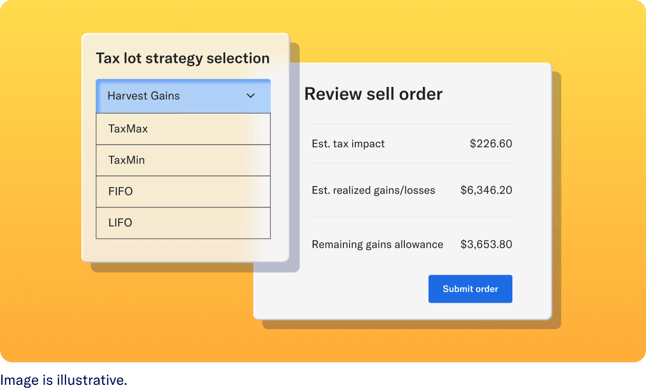Image resolution: width=646 pixels, height=388 pixels.
Task: Click the Tax lot strategy selection title
Action: [183, 58]
